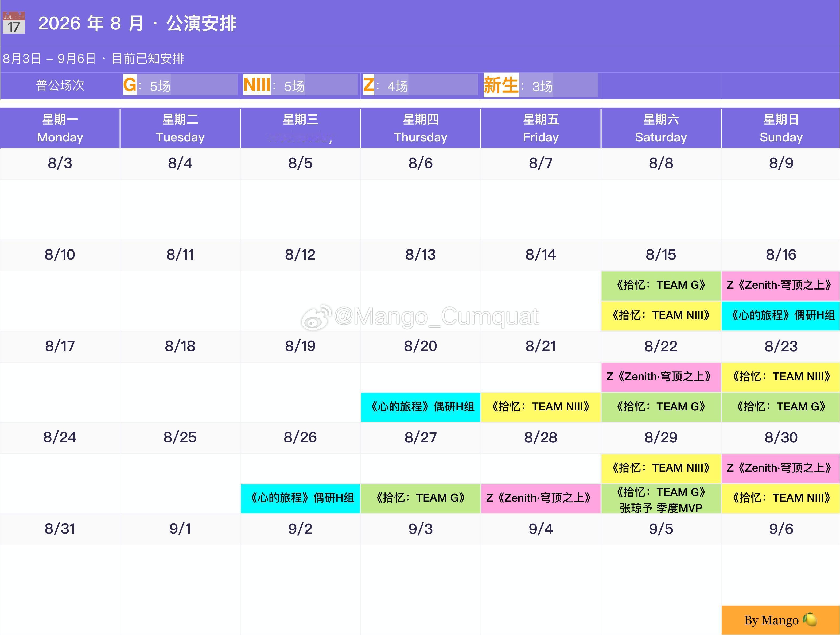Screen dimensions: 840x635
Task: Select the 8/28 date cell
Action: click(540, 438)
